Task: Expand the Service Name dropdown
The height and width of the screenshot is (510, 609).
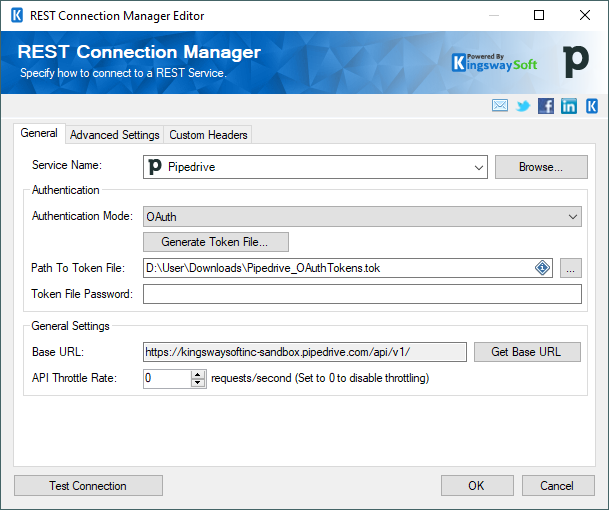Action: [478, 167]
